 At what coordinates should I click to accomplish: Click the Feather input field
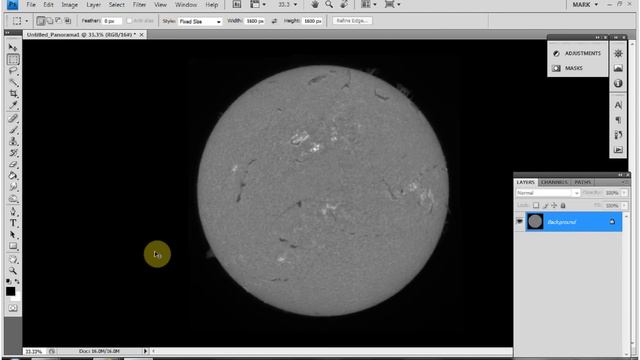coord(112,21)
